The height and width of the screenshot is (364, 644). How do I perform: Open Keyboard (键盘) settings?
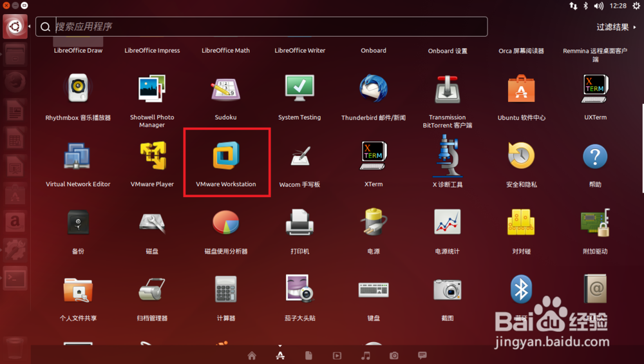point(374,290)
